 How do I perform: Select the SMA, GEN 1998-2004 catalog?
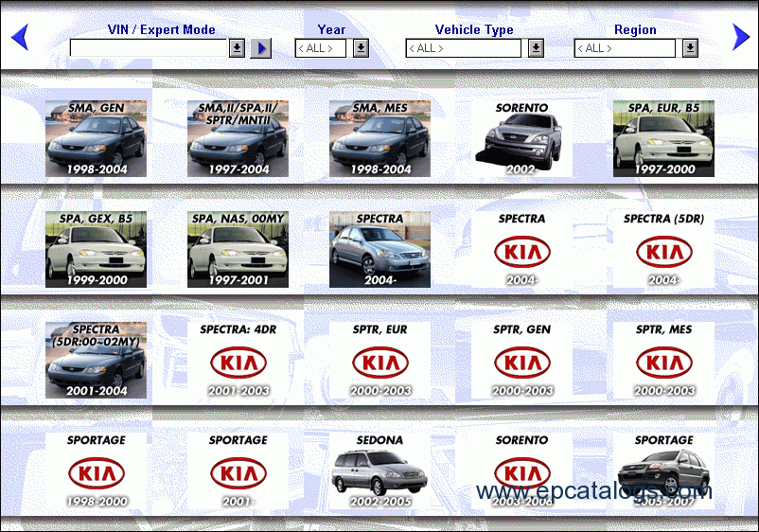point(96,138)
